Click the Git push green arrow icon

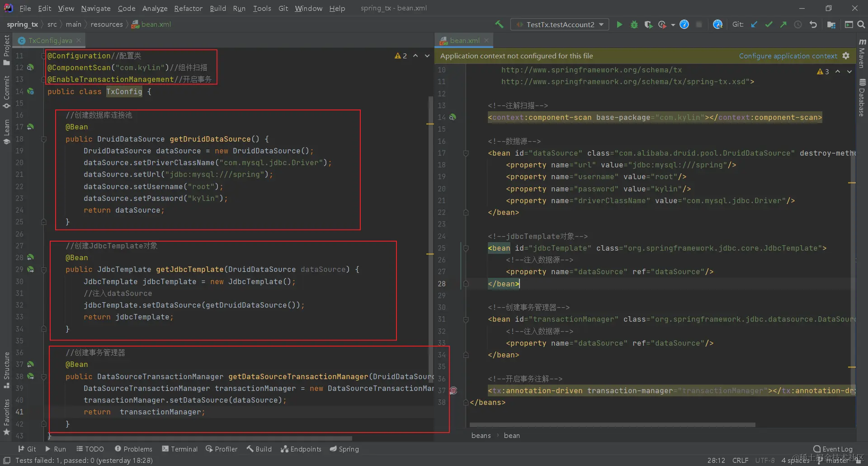coord(783,24)
